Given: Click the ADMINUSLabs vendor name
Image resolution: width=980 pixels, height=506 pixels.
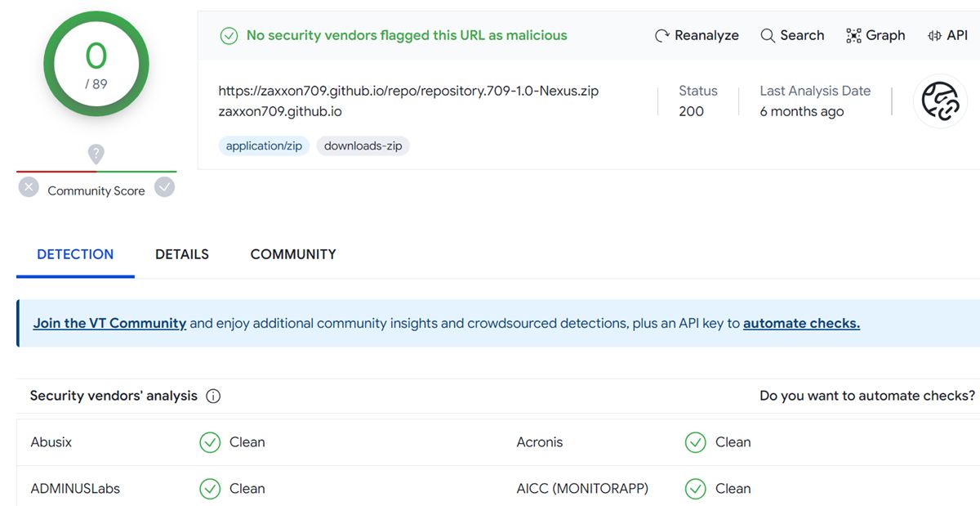Looking at the screenshot, I should (x=75, y=489).
